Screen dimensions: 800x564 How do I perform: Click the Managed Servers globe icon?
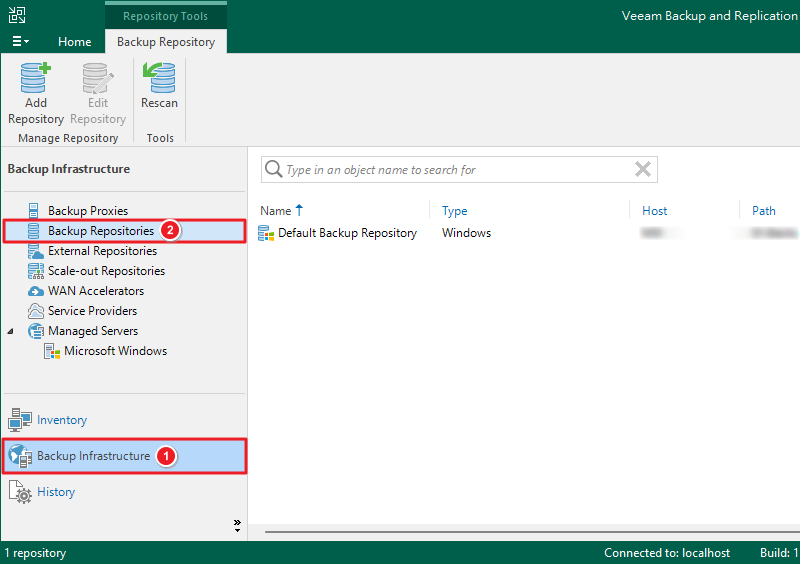tap(35, 331)
